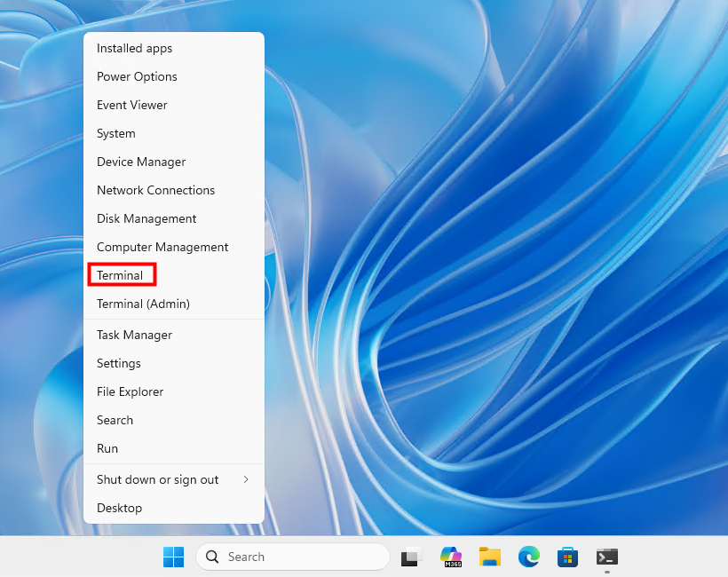The width and height of the screenshot is (728, 577).
Task: Click the magnifier icon in search box
Action: coord(213,557)
